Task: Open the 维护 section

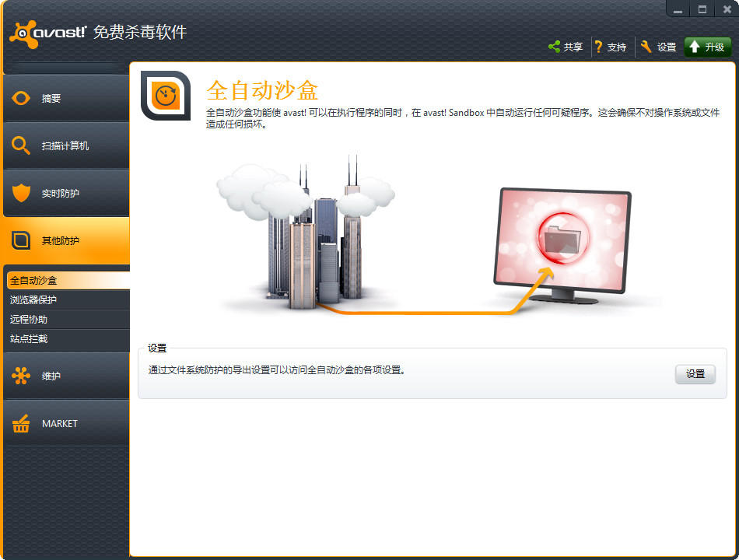Action: point(66,376)
